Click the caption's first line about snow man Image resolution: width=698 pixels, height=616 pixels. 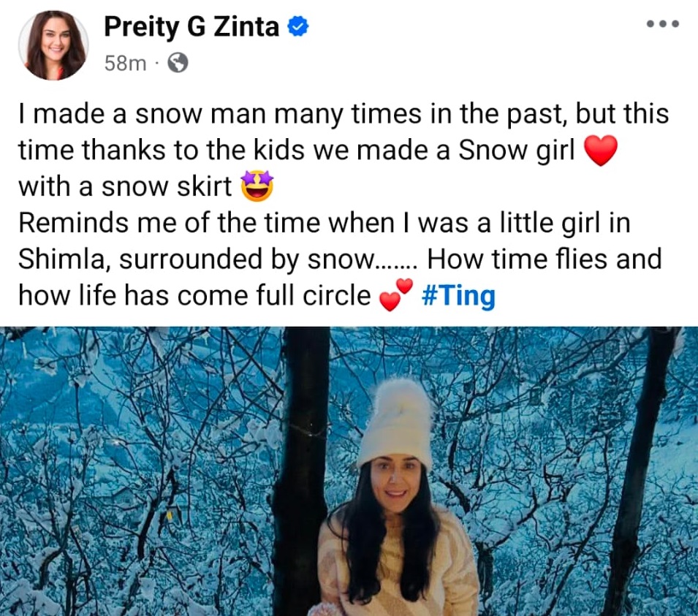pyautogui.click(x=344, y=115)
